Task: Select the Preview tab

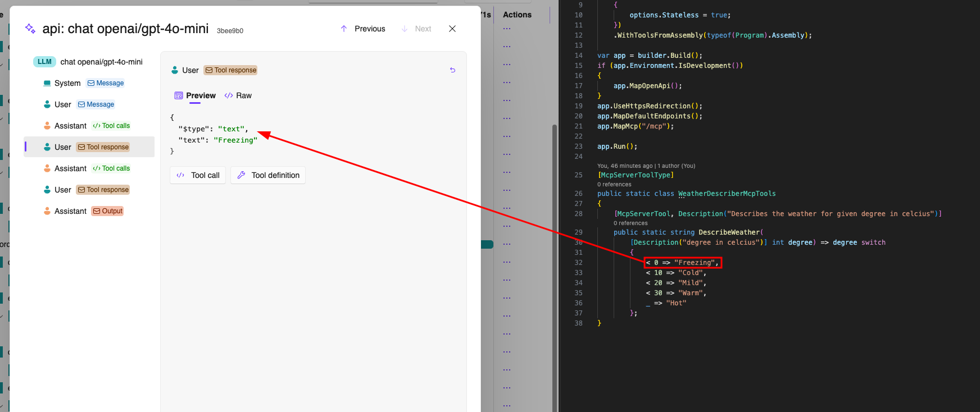Action: (x=195, y=95)
